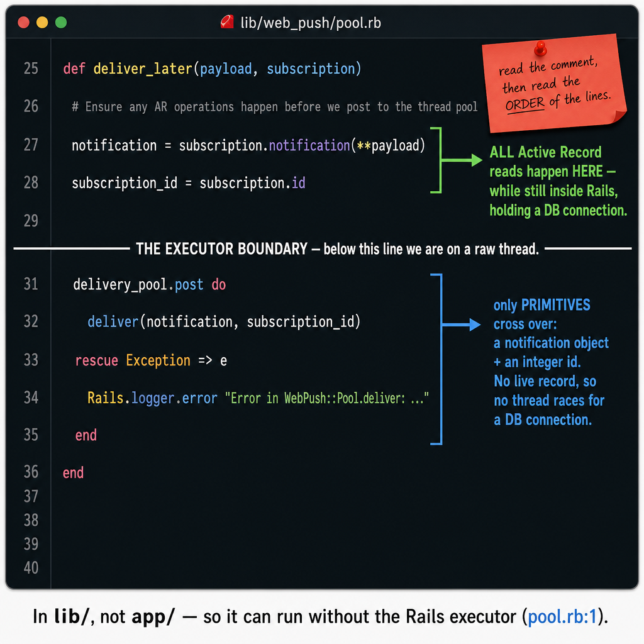This screenshot has width=644, height=644.
Task: Click line number 29 in the gutter
Action: coord(31,221)
